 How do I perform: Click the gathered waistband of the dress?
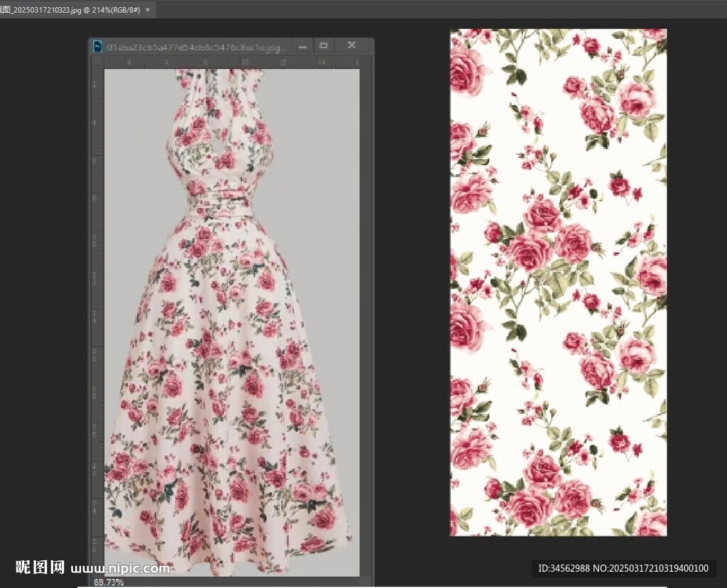[219, 201]
